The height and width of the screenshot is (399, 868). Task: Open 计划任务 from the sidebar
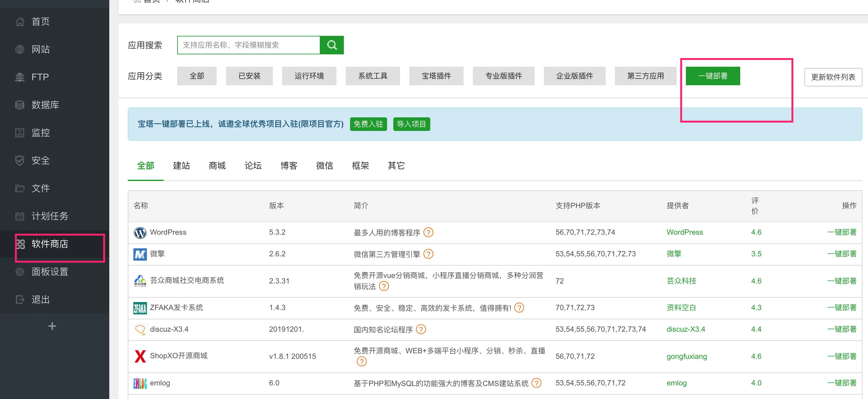tap(49, 216)
